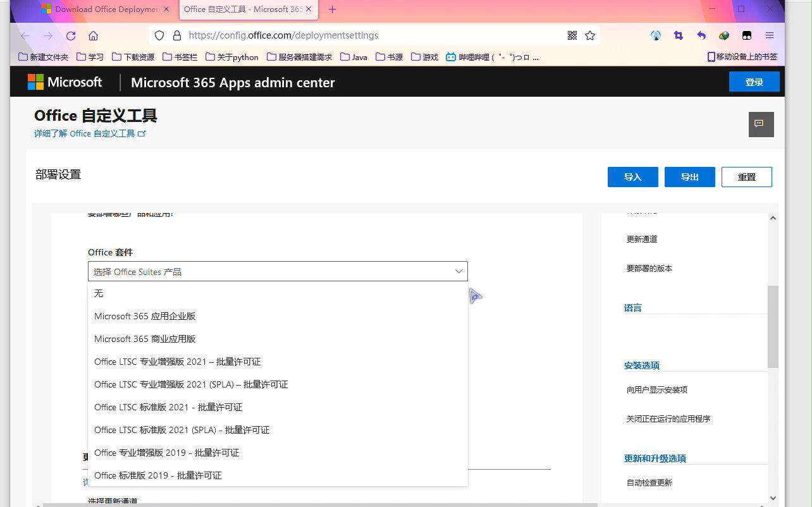Open the 移动设备上的书签 mobile bookmarks

[742, 57]
